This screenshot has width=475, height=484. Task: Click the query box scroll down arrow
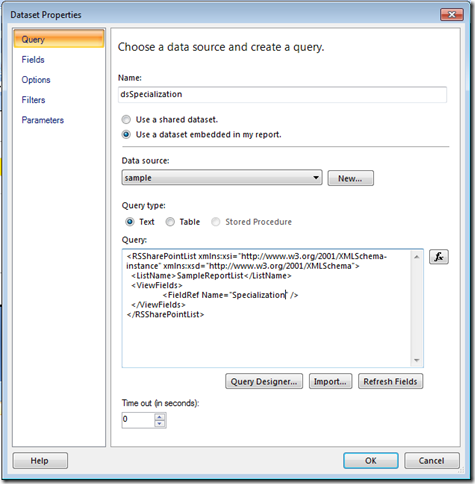[417, 360]
